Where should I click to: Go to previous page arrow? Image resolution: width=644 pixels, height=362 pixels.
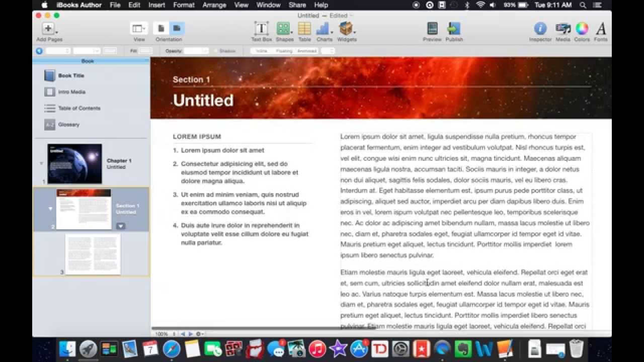pos(183,334)
